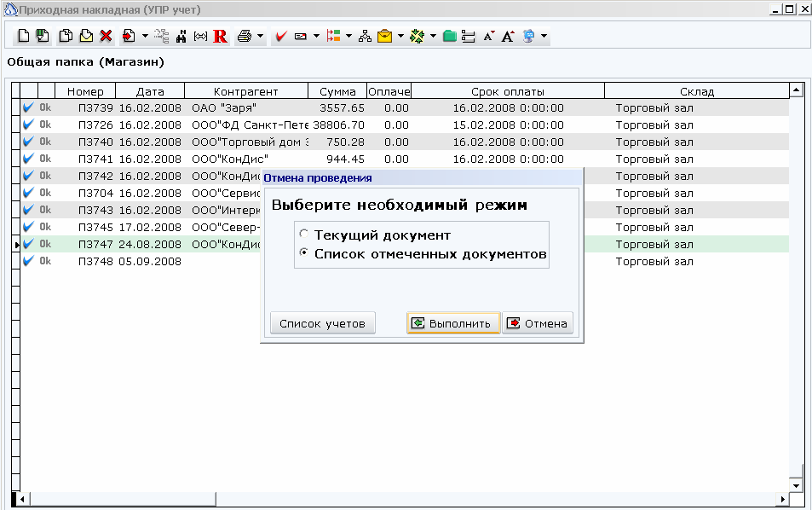Click the 'Выполнить' button
The image size is (812, 510).
click(x=453, y=323)
